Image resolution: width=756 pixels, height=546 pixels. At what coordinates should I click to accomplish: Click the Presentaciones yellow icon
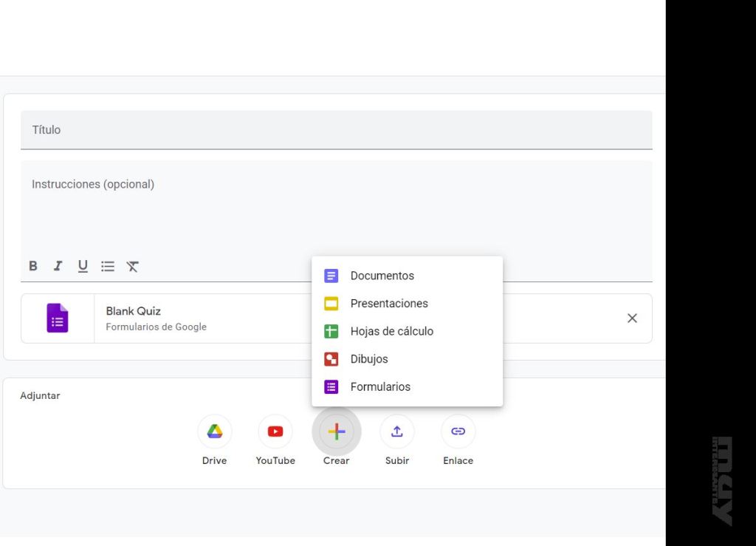331,304
